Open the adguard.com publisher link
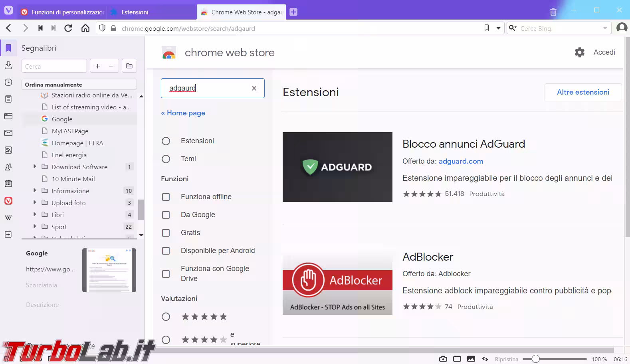 coord(461,161)
